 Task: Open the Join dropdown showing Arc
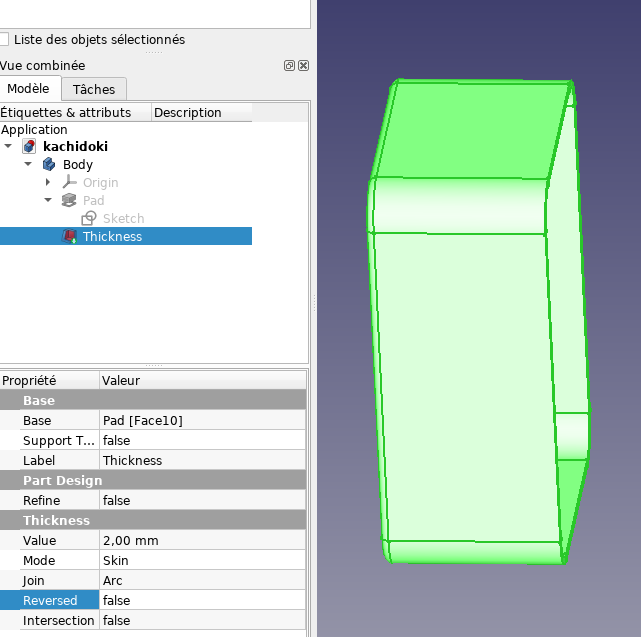[x=202, y=581]
